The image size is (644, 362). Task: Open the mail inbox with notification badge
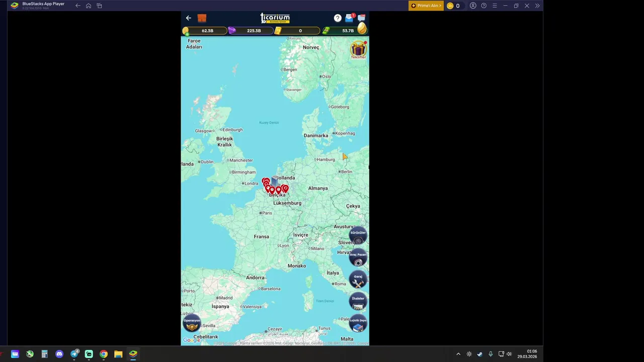(x=350, y=18)
